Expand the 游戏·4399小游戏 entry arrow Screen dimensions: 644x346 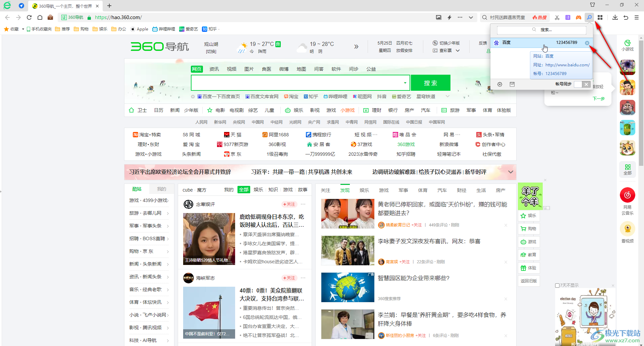(168, 201)
